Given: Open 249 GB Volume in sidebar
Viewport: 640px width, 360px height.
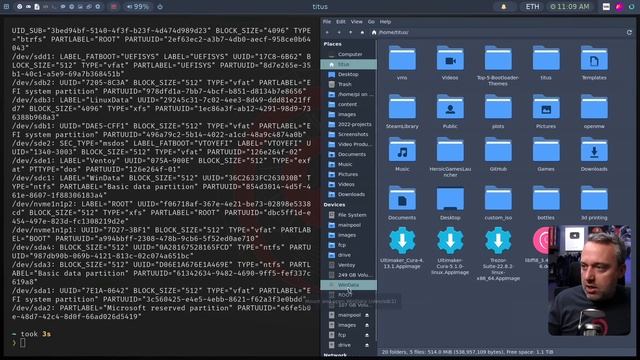Looking at the screenshot, I should pyautogui.click(x=348, y=275).
